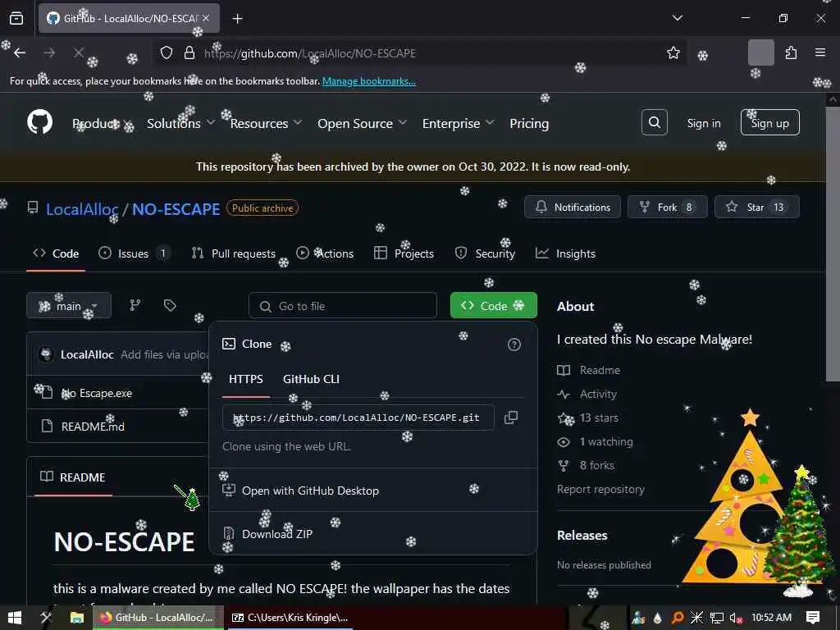Viewport: 840px width, 630px height.
Task: Select the GitHub CLI clone tab
Action: [x=311, y=379]
